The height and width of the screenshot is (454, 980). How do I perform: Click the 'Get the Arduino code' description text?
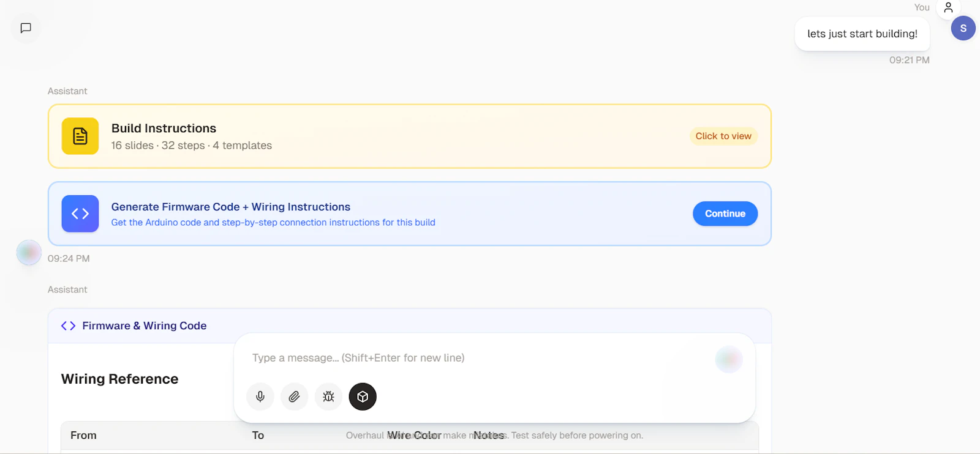tap(273, 223)
